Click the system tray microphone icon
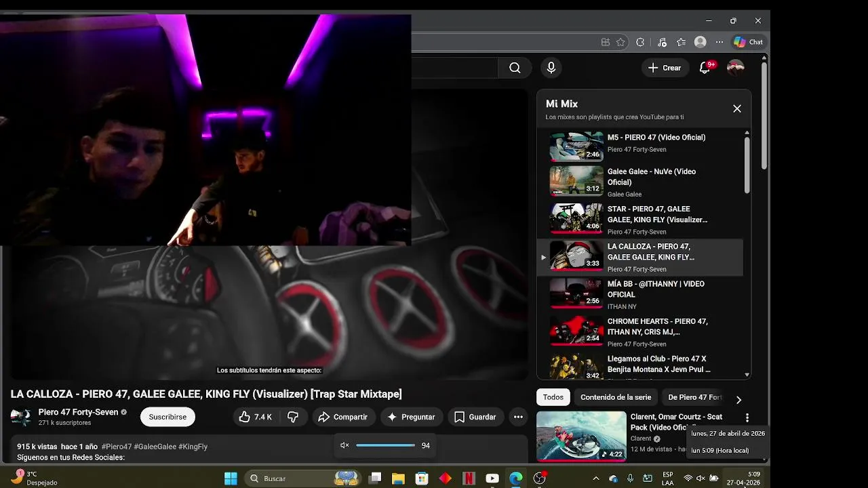The height and width of the screenshot is (488, 868). (631, 479)
